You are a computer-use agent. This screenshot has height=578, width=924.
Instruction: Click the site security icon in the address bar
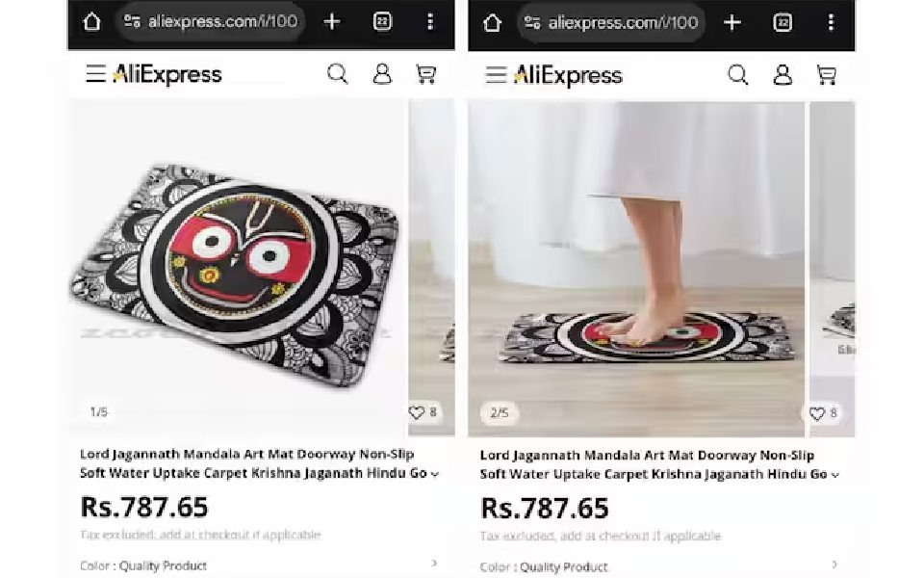pos(134,21)
